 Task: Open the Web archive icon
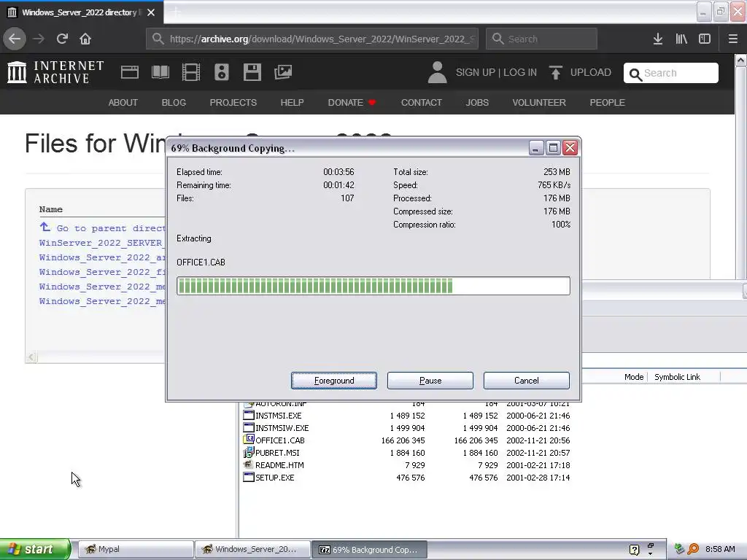(130, 72)
